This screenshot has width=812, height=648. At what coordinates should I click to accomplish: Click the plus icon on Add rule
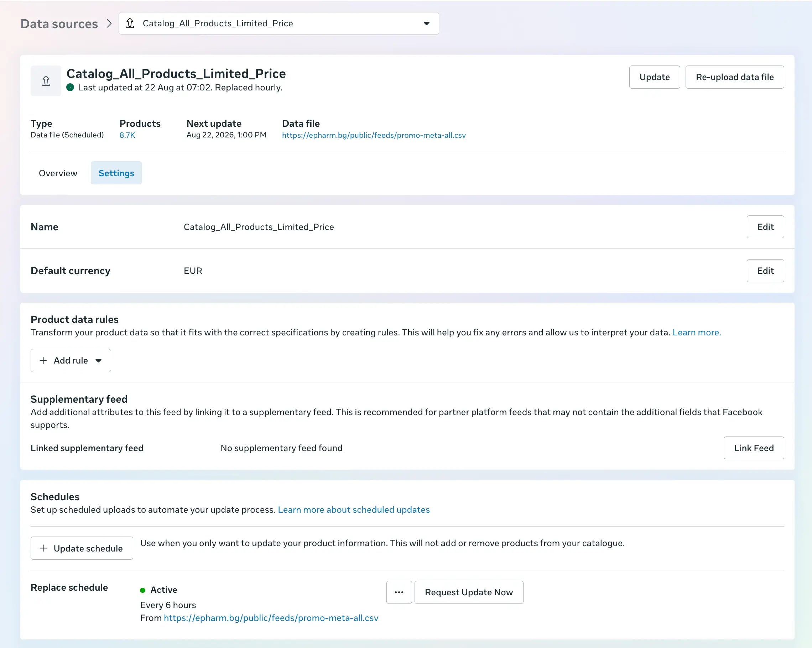(x=43, y=360)
